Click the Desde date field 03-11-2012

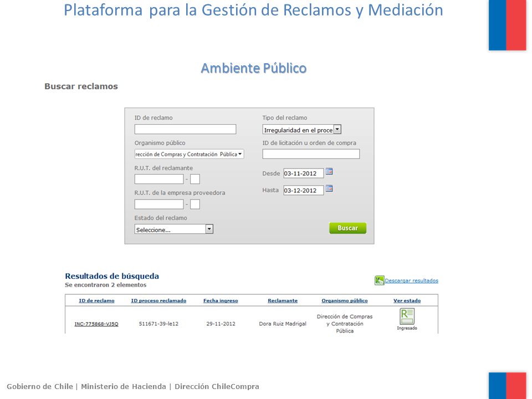point(303,173)
